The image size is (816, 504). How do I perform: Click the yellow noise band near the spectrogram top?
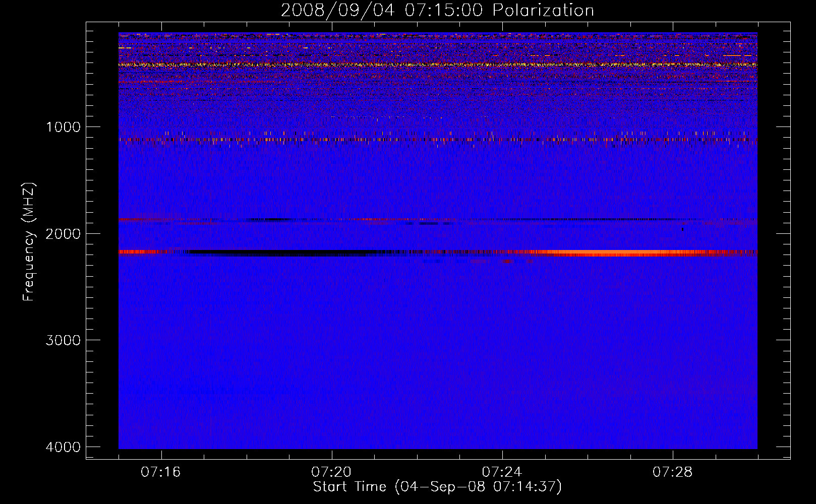click(x=438, y=65)
